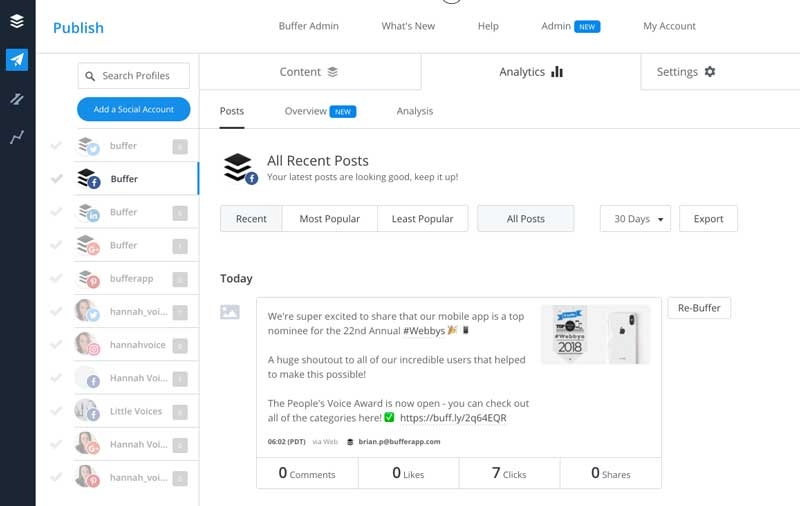This screenshot has height=506, width=800.
Task: Toggle checkmark next to Little Voices profile
Action: (x=56, y=411)
